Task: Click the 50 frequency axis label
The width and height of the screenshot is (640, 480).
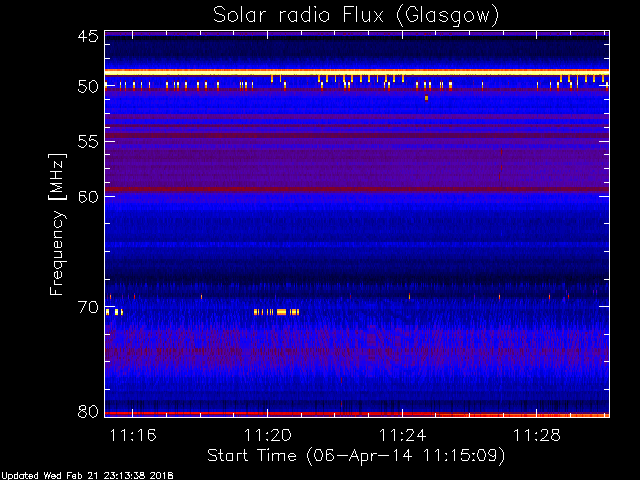Action: [88, 87]
